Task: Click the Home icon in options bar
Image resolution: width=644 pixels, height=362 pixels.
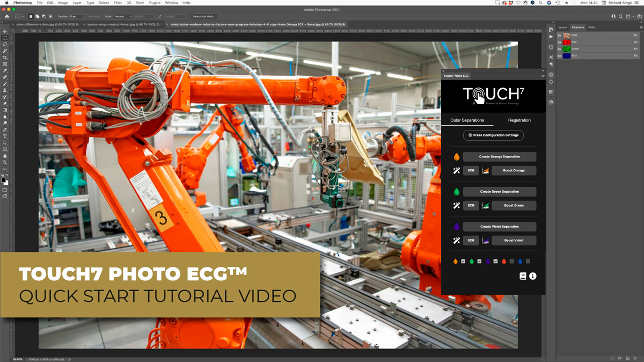Action: 8,17
